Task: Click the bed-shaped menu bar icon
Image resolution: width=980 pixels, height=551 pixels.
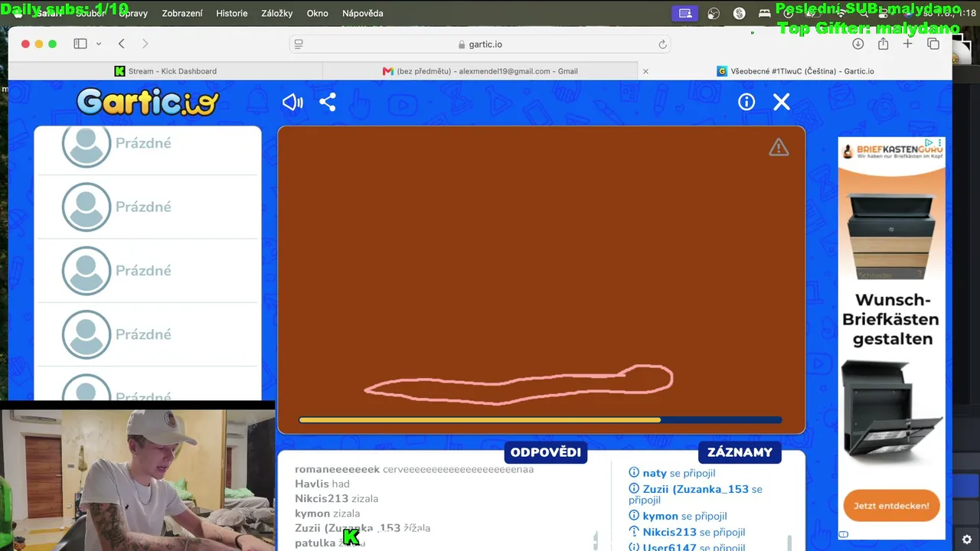Action: click(x=764, y=13)
